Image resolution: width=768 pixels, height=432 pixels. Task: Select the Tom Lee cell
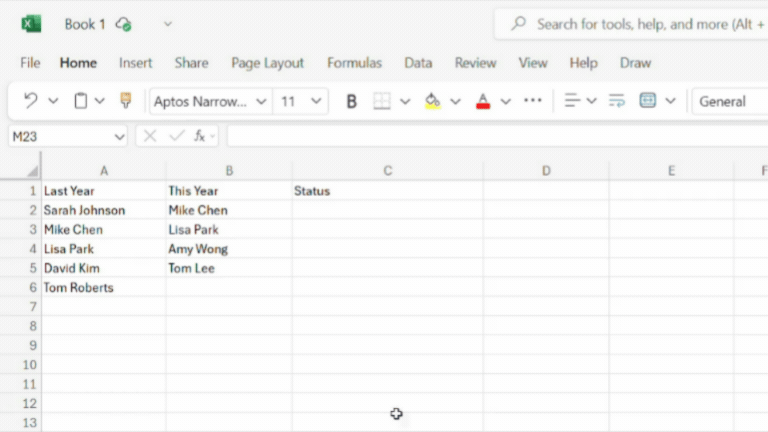point(229,268)
